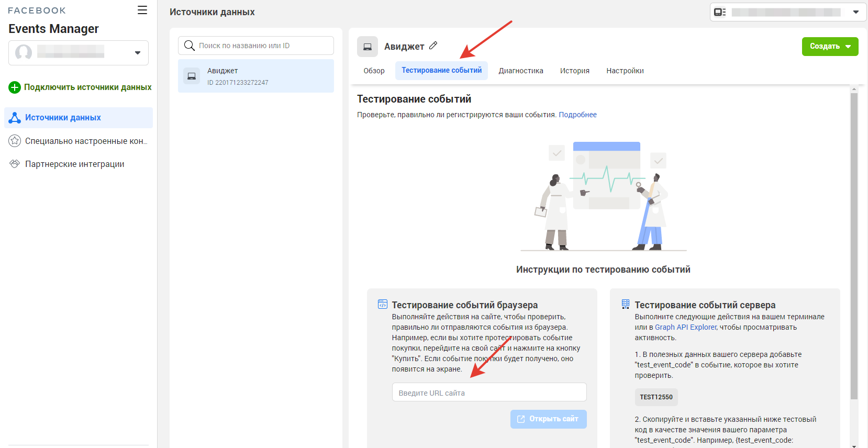Click the avatar icon in account selector

(x=24, y=53)
